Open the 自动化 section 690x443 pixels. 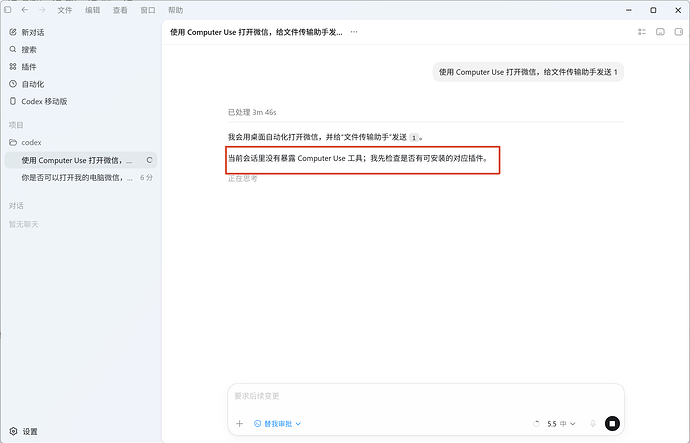coord(81,84)
